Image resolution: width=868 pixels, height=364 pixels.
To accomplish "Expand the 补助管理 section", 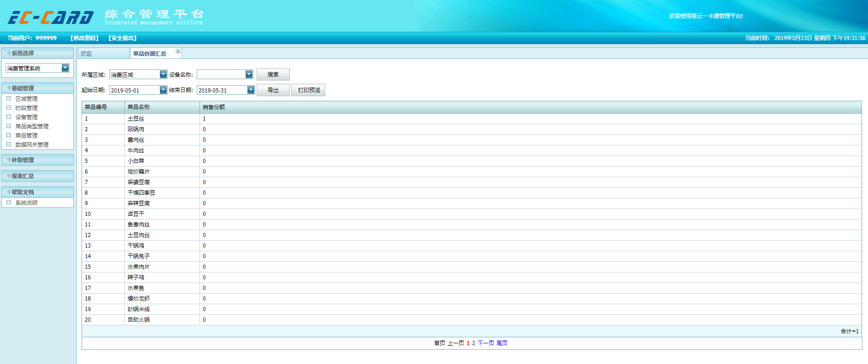I will [38, 160].
